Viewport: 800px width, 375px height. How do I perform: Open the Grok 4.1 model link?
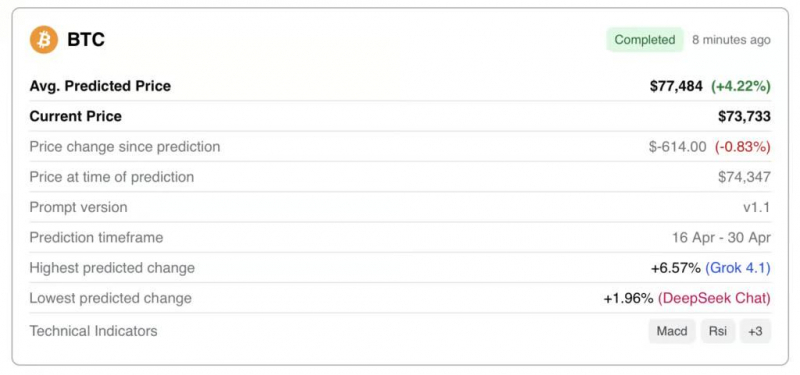pyautogui.click(x=738, y=268)
